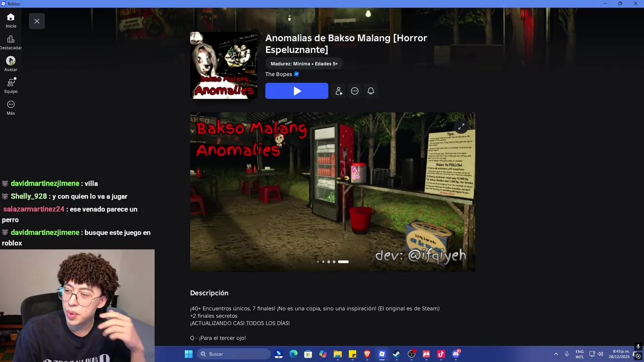Click the 'Q - ¡Para el tercer ojo!' line
Viewport: 644px width, 362px height.
(218, 338)
